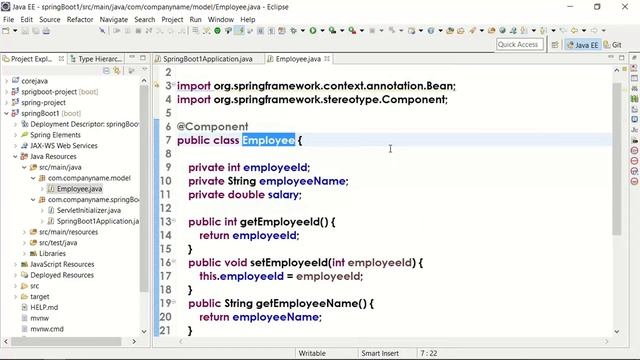Click Collapse All icon in Project Explorer

tap(106, 71)
